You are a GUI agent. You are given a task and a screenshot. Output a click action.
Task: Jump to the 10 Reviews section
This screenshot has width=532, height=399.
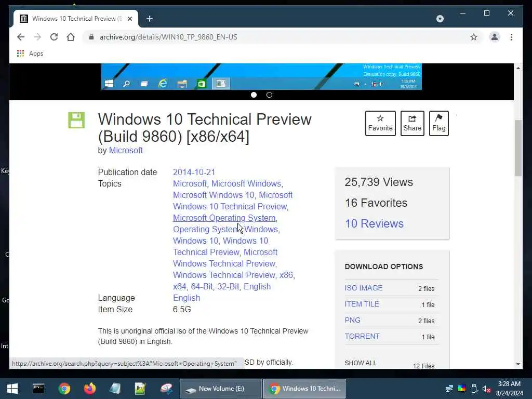point(374,223)
